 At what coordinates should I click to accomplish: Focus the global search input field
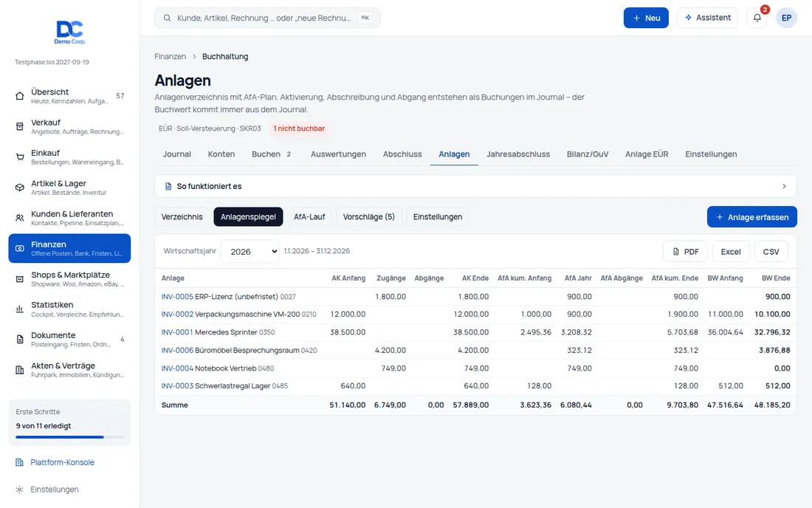point(267,18)
